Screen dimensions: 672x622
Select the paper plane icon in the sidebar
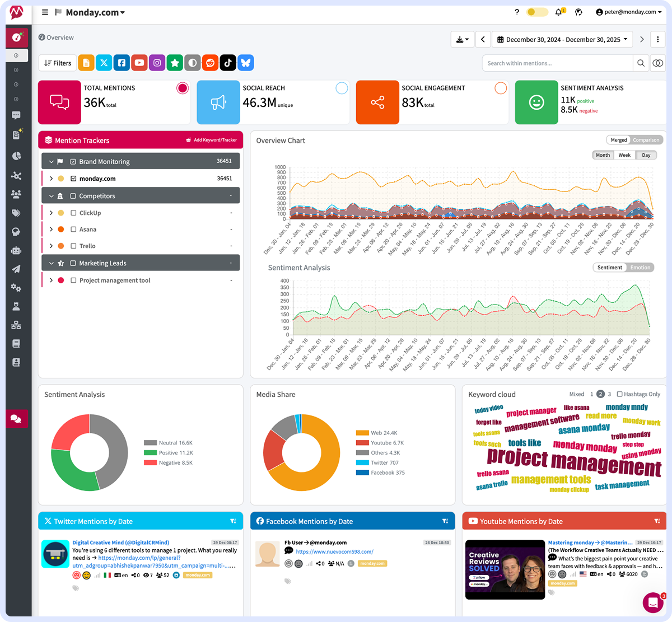[16, 270]
